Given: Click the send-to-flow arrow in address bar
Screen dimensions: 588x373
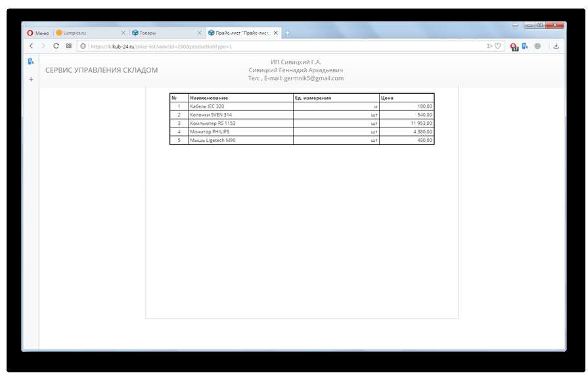Looking at the screenshot, I should [x=489, y=46].
